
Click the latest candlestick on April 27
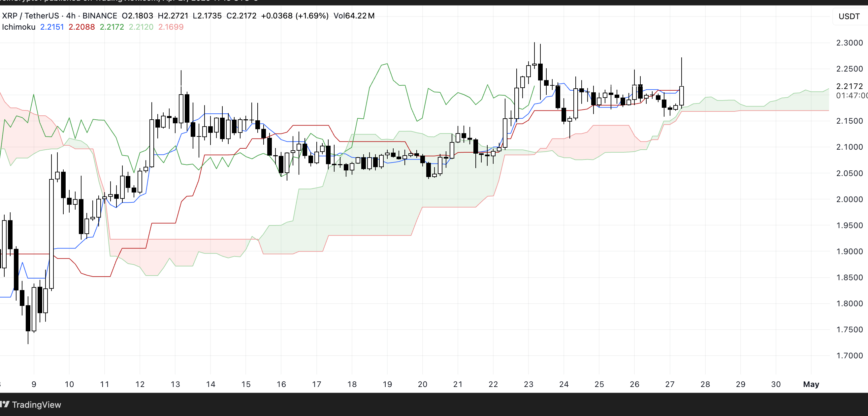pyautogui.click(x=681, y=96)
